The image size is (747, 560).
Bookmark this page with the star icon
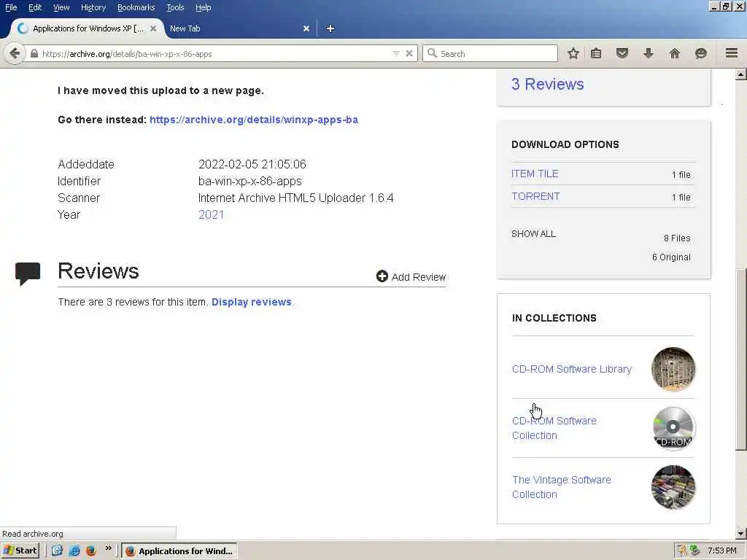pyautogui.click(x=573, y=53)
